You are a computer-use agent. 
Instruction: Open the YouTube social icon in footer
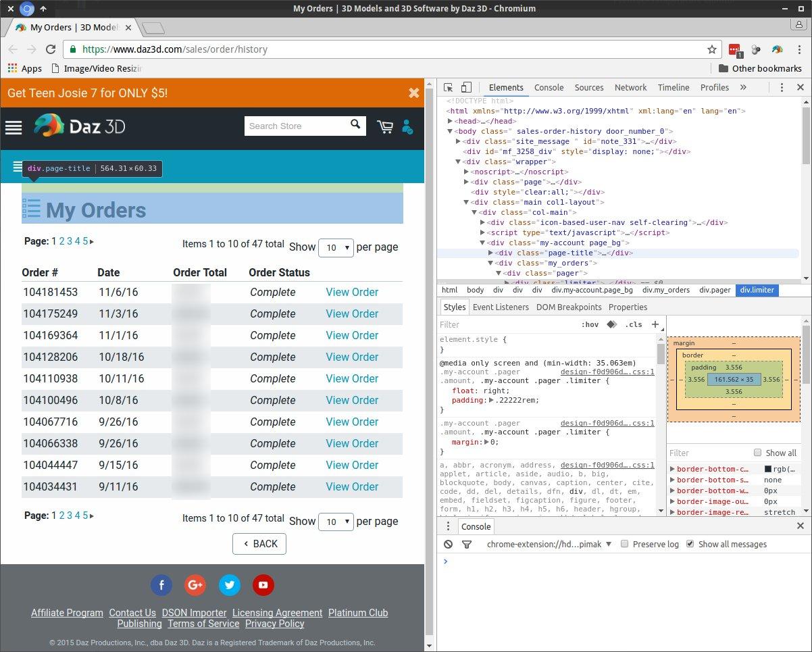tap(263, 585)
